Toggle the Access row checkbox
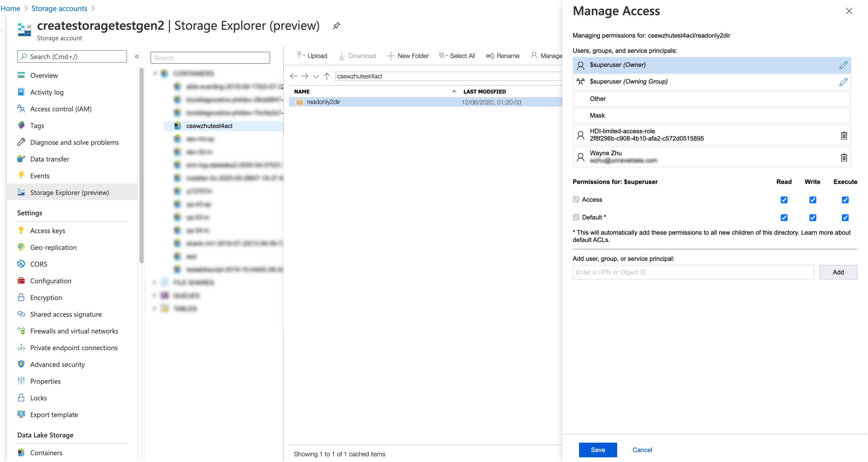The width and height of the screenshot is (868, 462). click(x=576, y=199)
